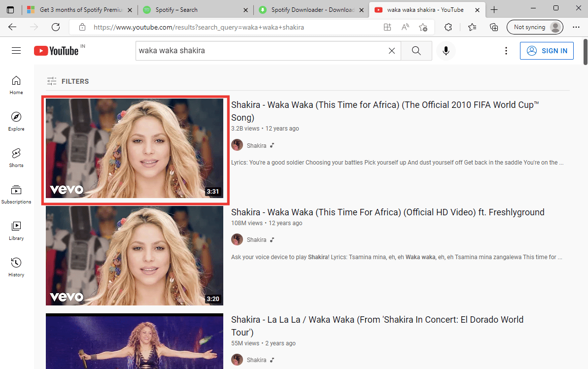Image resolution: width=588 pixels, height=369 pixels.
Task: Open Shorts in the sidebar
Action: [x=16, y=158]
